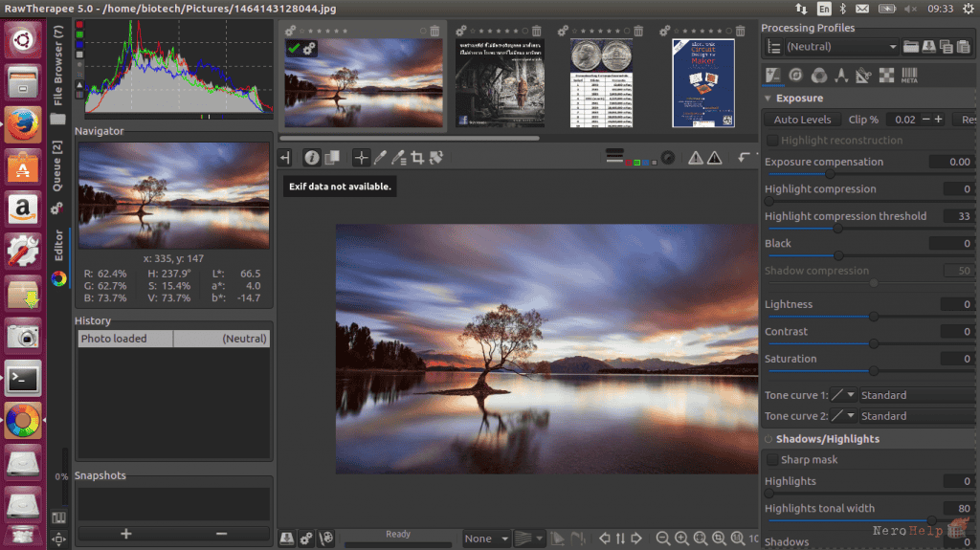The width and height of the screenshot is (980, 550).
Task: Select the blue Circuit book thumbnail
Action: pos(703,83)
